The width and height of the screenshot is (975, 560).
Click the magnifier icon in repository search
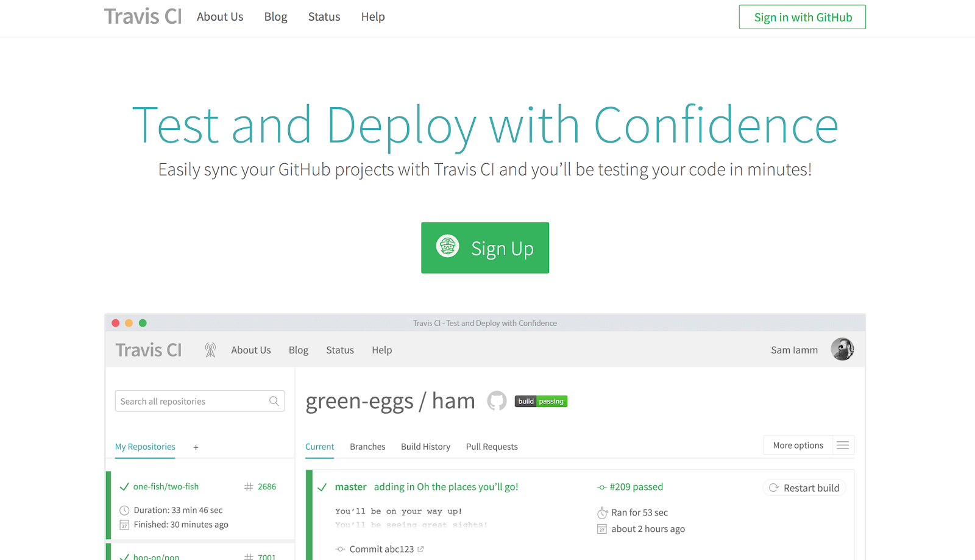274,401
